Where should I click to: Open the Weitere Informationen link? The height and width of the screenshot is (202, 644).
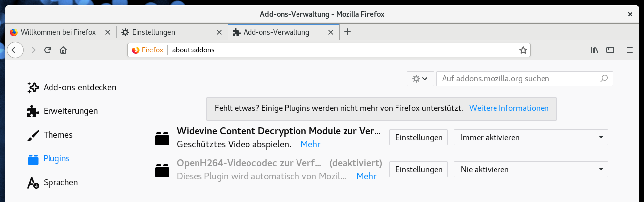click(x=509, y=108)
